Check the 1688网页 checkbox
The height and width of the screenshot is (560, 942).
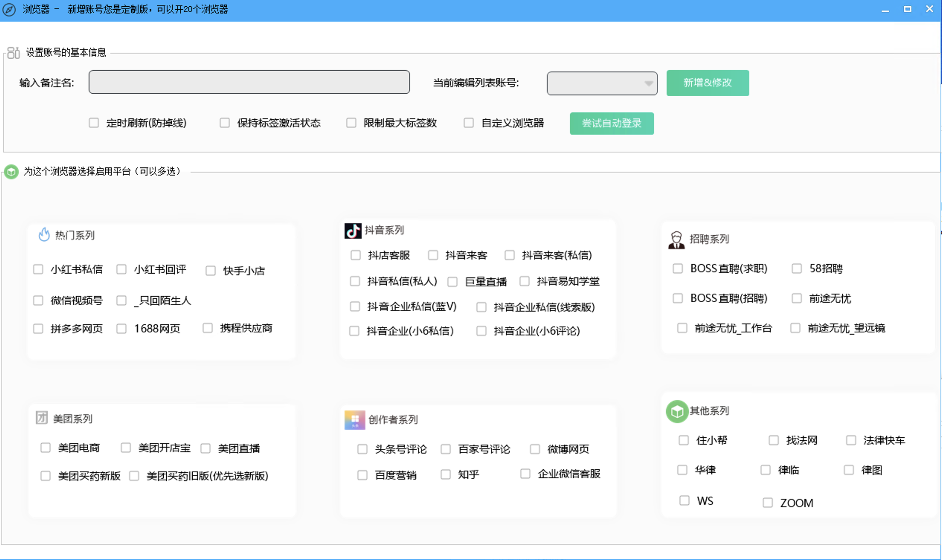[x=122, y=329]
